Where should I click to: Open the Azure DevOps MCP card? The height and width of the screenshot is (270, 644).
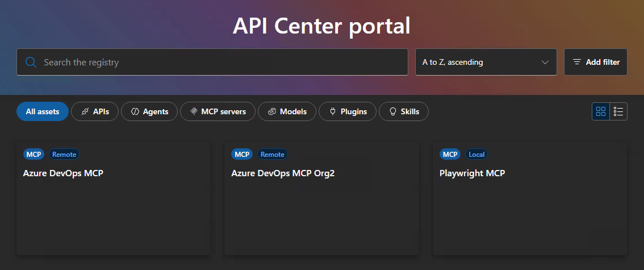[114, 198]
